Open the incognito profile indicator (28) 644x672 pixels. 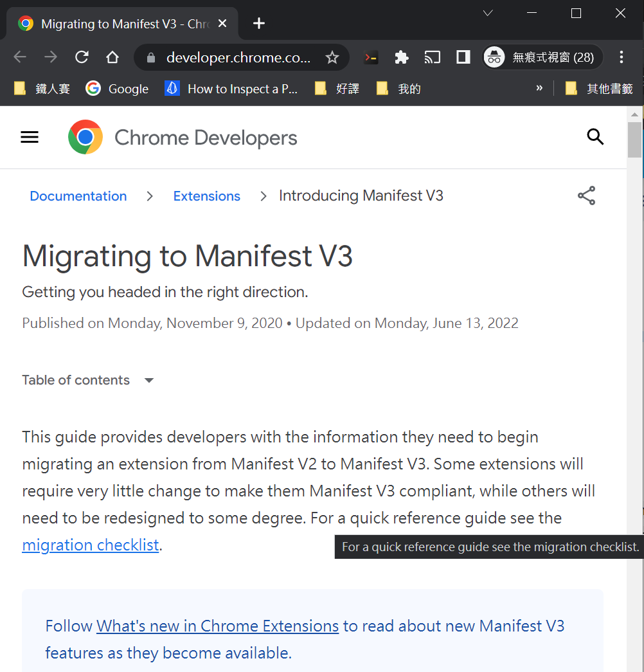point(542,57)
